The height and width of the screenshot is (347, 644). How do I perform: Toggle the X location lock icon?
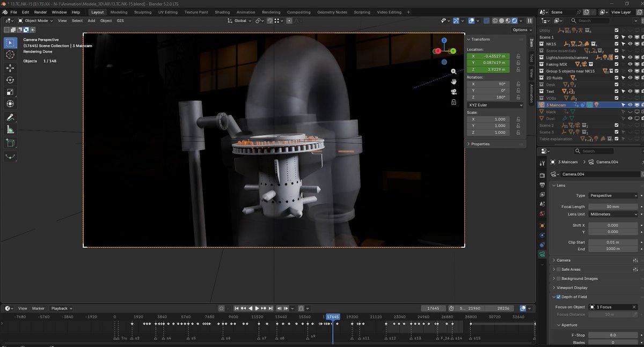(518, 56)
